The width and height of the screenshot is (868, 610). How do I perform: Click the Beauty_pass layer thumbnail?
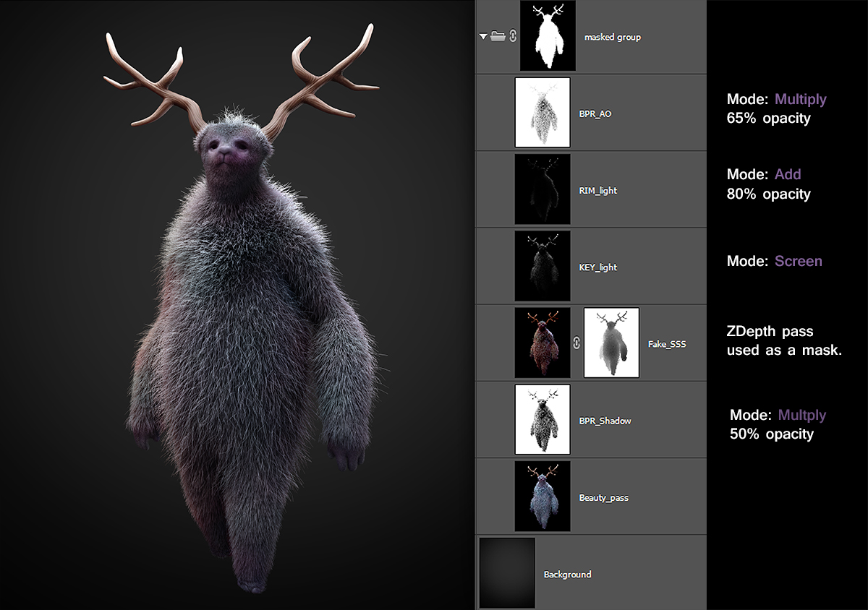[x=542, y=496]
